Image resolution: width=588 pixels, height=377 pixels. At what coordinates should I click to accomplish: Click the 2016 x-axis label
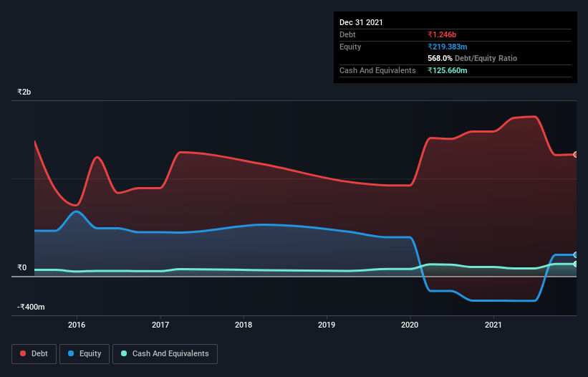click(x=77, y=325)
